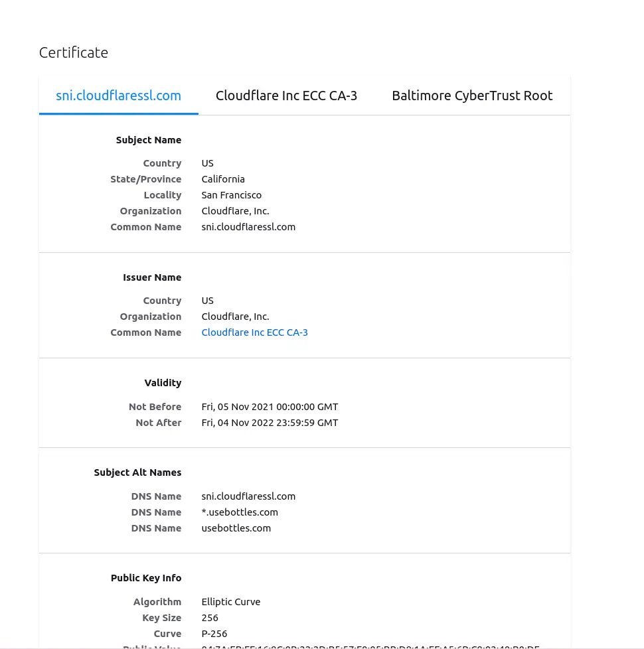Open the Cloudflare Inc ECC CA-3 tab
Viewport: 644px width, 649px height.
point(286,96)
